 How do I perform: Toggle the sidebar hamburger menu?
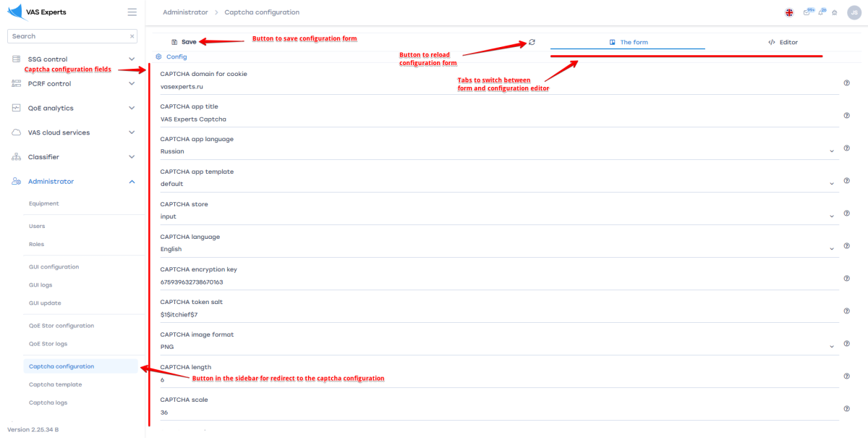tap(132, 12)
